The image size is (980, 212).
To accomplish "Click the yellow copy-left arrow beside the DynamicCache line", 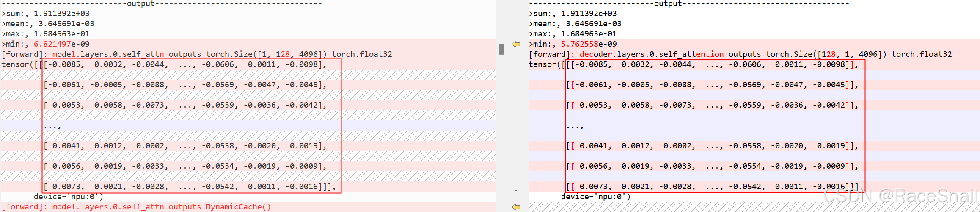I will coord(516,207).
